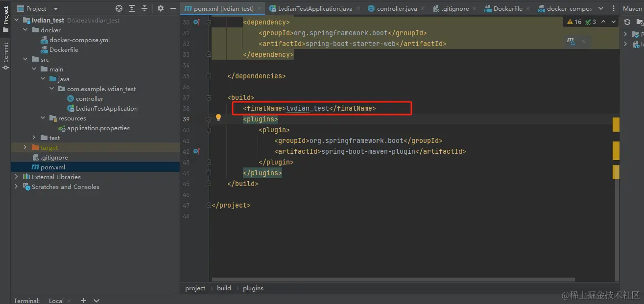The width and height of the screenshot is (644, 304).
Task: Click the Project vertical tool window tab
Action: tap(5, 18)
